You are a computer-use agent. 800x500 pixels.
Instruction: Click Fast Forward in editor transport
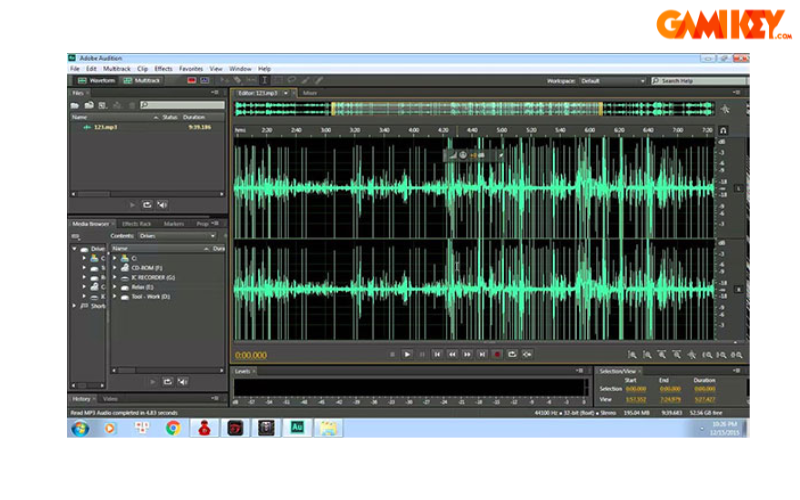coord(467,354)
